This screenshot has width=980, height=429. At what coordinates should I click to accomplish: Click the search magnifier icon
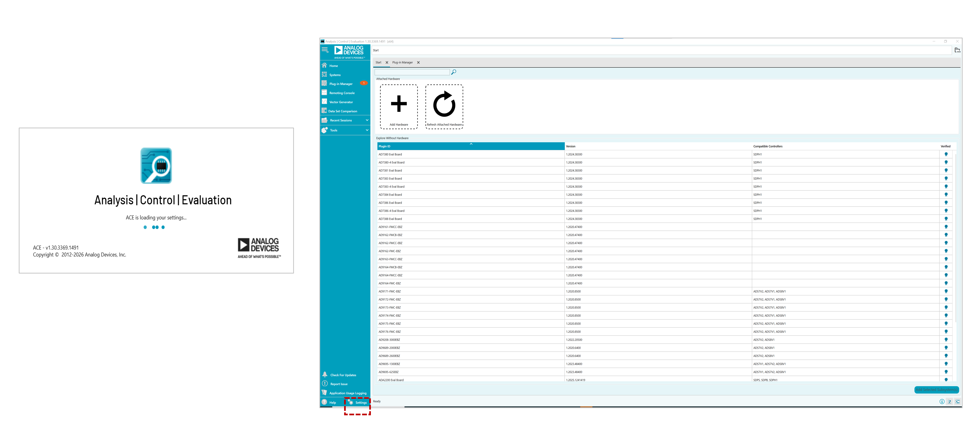coord(453,72)
